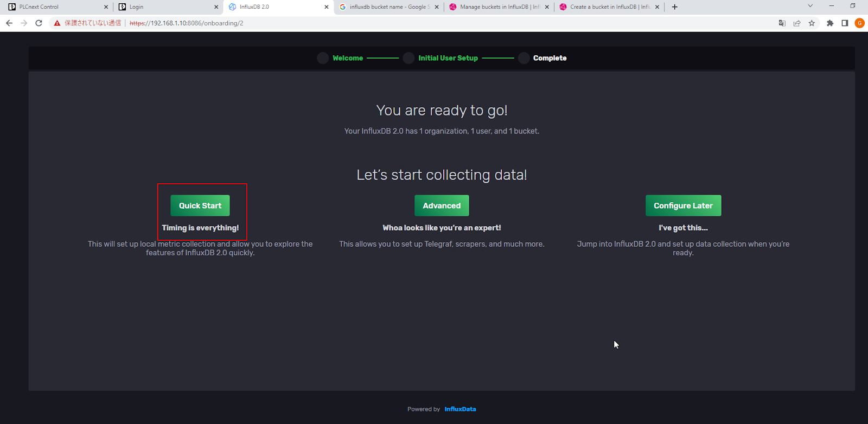This screenshot has width=868, height=424.
Task: Bookmark this page with star icon
Action: (812, 23)
